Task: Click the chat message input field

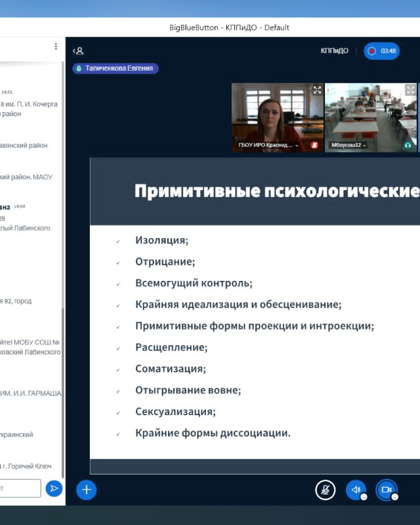Action: click(x=20, y=488)
